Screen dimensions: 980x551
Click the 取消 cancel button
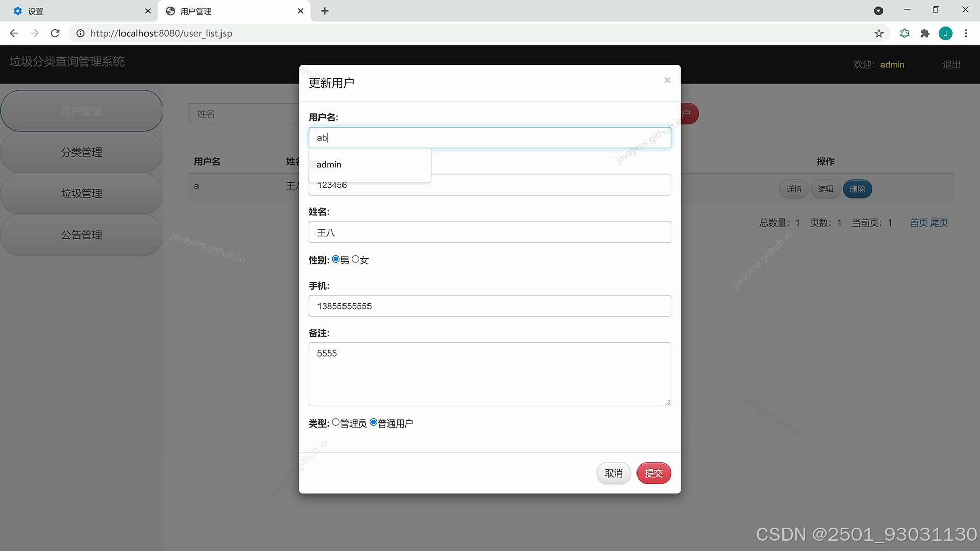coord(614,473)
